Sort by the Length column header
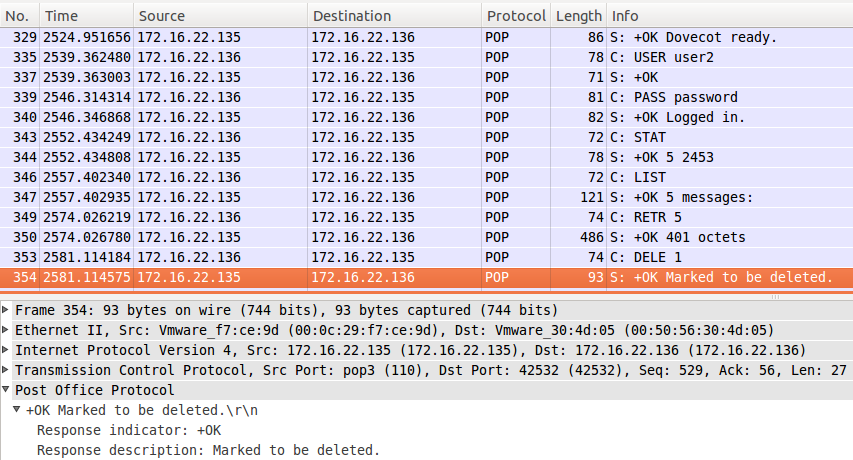853x460 pixels. tap(579, 16)
